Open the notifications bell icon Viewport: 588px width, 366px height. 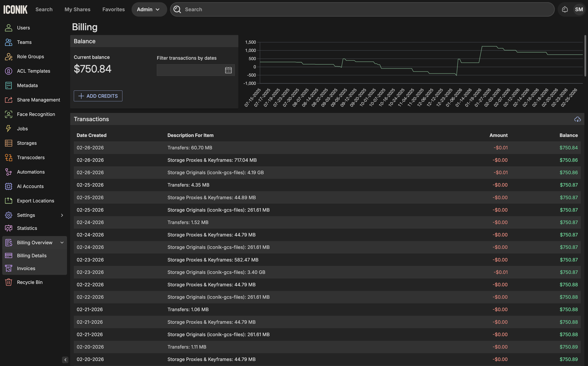pos(565,9)
